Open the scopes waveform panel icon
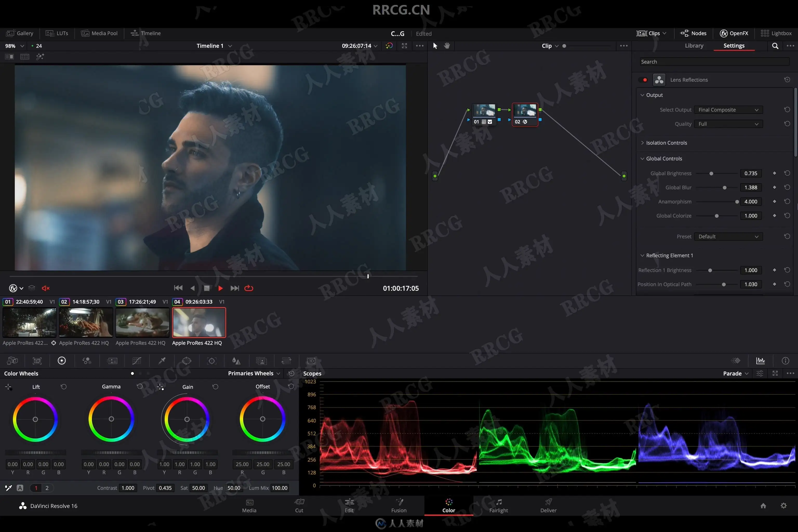The width and height of the screenshot is (798, 532). click(x=760, y=361)
